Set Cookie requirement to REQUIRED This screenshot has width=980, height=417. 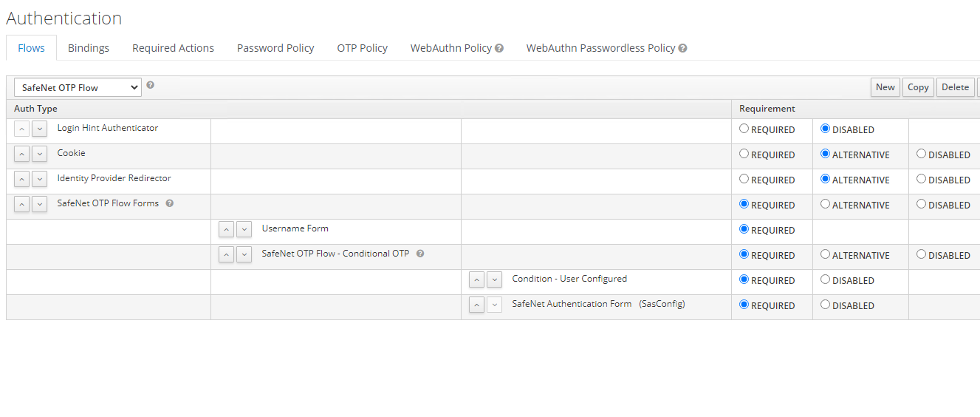(x=744, y=154)
